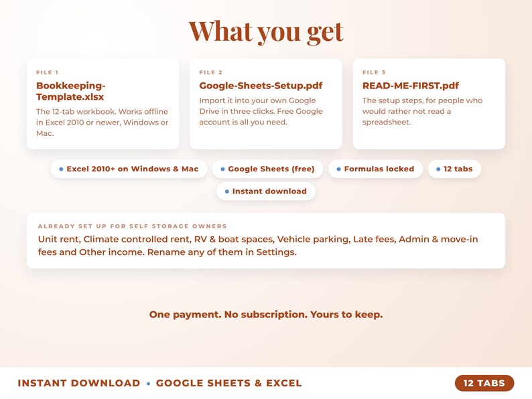Image resolution: width=532 pixels, height=399 pixels.
Task: Click the "Google Sheets (free)" pill
Action: (x=268, y=169)
